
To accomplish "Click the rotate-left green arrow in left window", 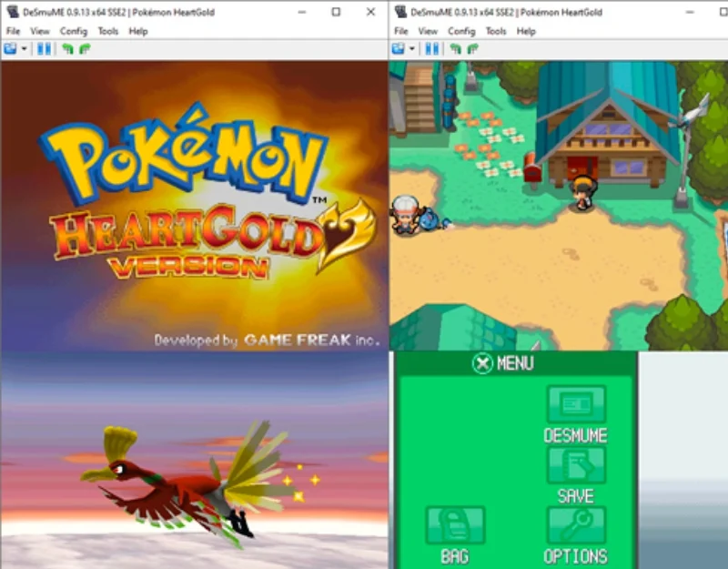I will [67, 48].
